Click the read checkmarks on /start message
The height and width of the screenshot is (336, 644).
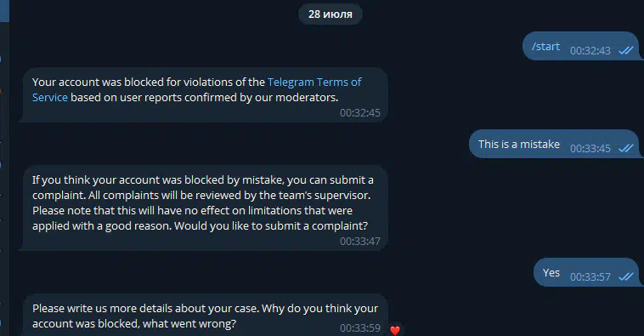click(x=626, y=50)
